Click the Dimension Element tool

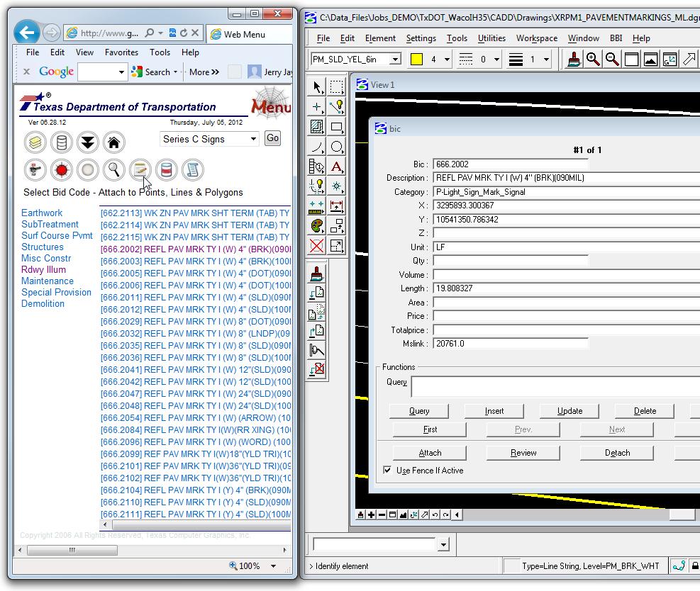(x=337, y=206)
